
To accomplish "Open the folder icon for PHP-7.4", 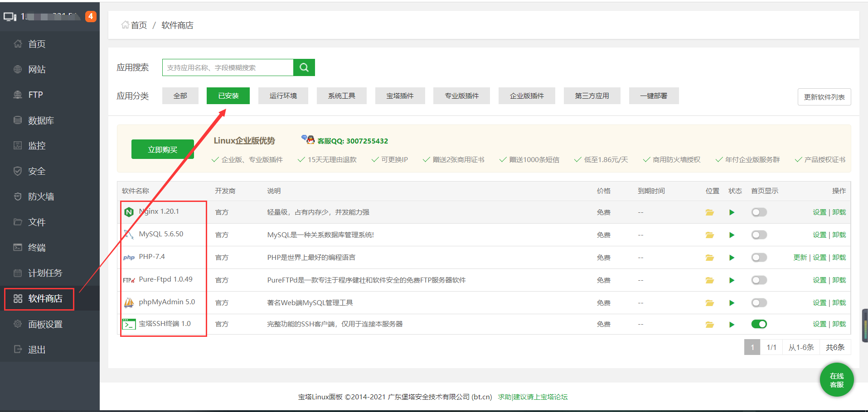I will click(709, 258).
